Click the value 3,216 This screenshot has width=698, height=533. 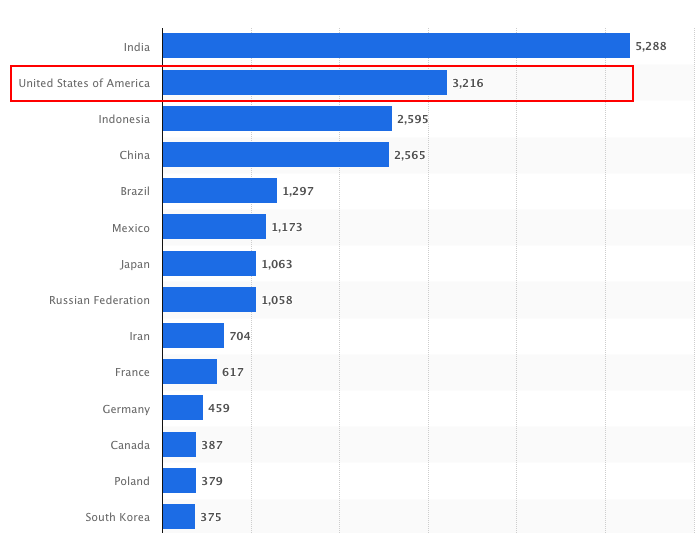(x=468, y=83)
